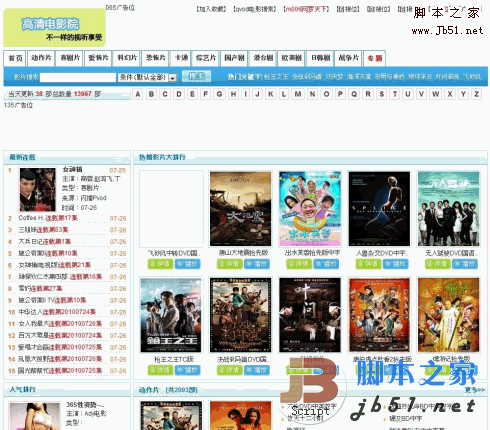Filter films by letter S
490x430 pixels.
coord(382,94)
